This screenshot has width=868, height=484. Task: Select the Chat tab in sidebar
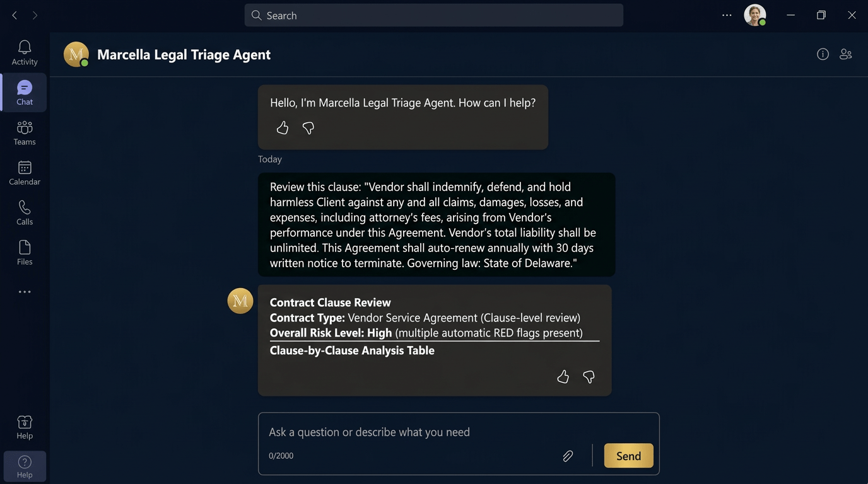click(25, 93)
